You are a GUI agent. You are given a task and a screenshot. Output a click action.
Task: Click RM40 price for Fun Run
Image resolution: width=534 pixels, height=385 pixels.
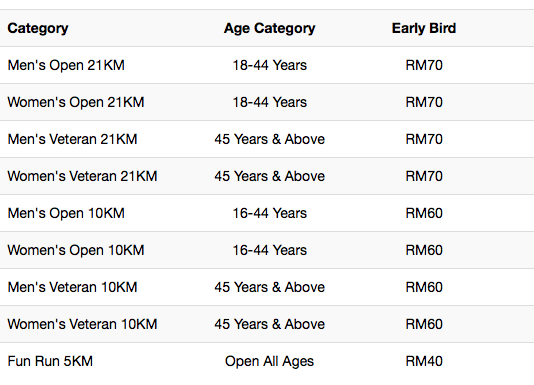pos(424,361)
